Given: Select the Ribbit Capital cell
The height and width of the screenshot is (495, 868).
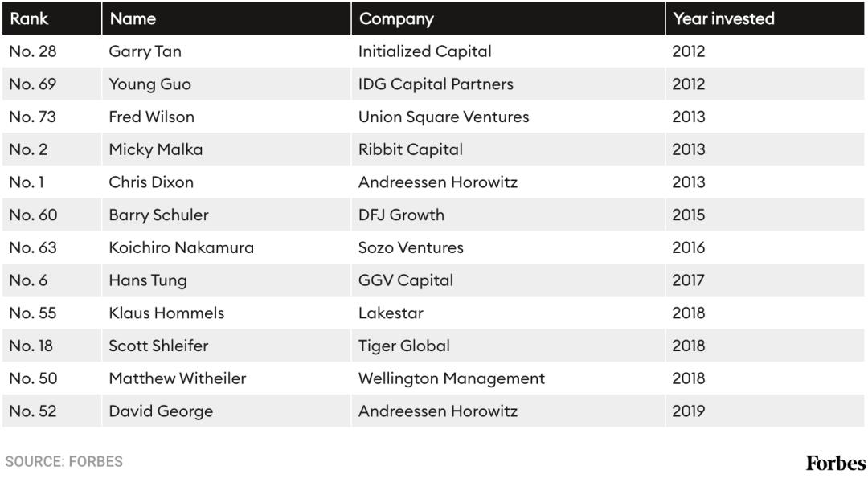Looking at the screenshot, I should coord(410,150).
